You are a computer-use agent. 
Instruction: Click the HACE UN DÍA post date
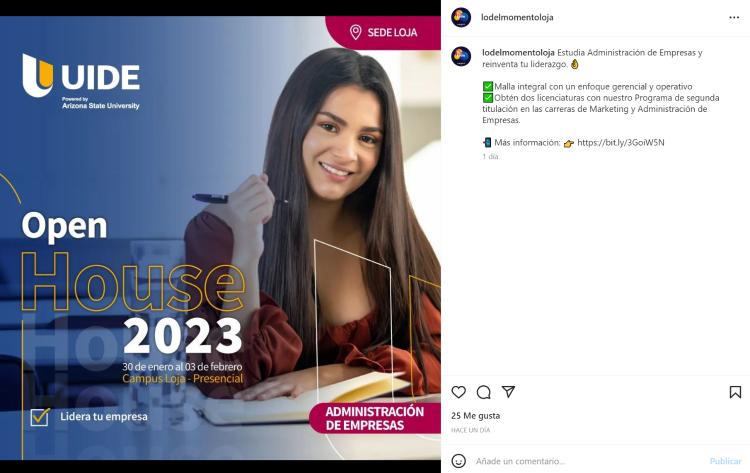click(470, 430)
